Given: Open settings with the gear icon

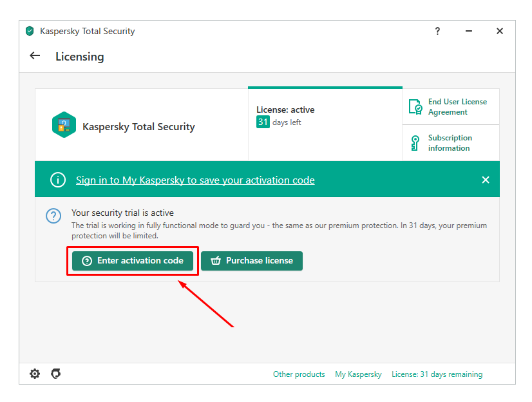Looking at the screenshot, I should [35, 374].
